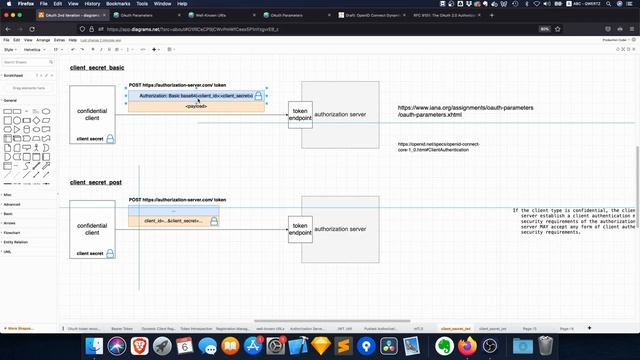The width and height of the screenshot is (640, 360).
Task: Open Sketch from the Dock
Action: pos(321,346)
